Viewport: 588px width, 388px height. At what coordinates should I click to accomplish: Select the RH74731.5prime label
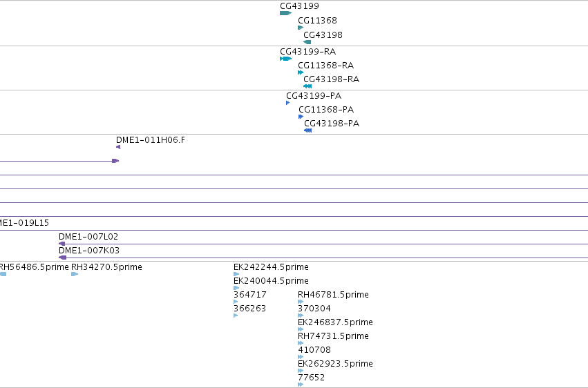click(x=333, y=336)
